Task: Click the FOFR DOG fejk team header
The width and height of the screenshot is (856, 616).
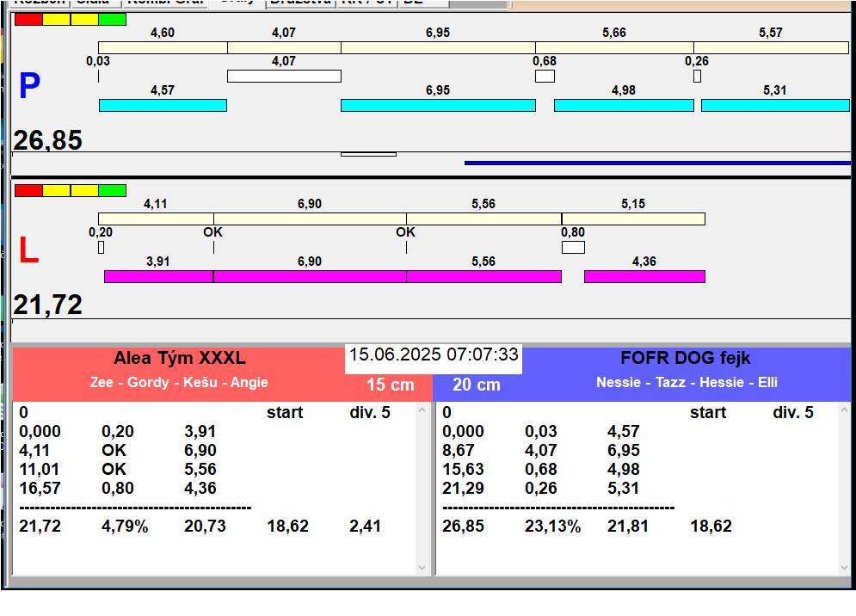Action: (686, 358)
